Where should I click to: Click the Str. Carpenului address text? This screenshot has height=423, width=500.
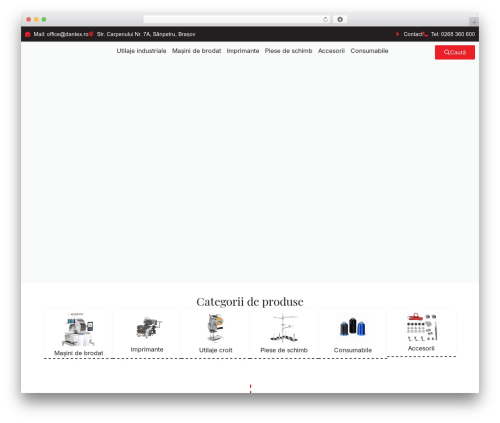tap(146, 34)
